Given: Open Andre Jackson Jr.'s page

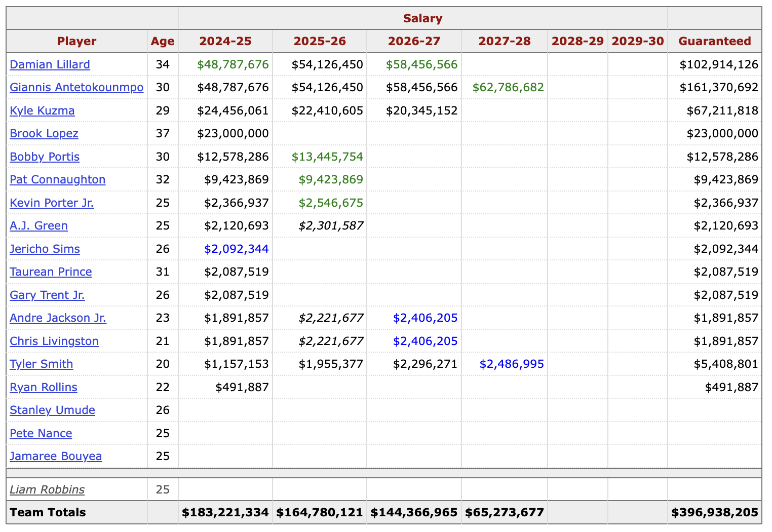Looking at the screenshot, I should 58,318.
